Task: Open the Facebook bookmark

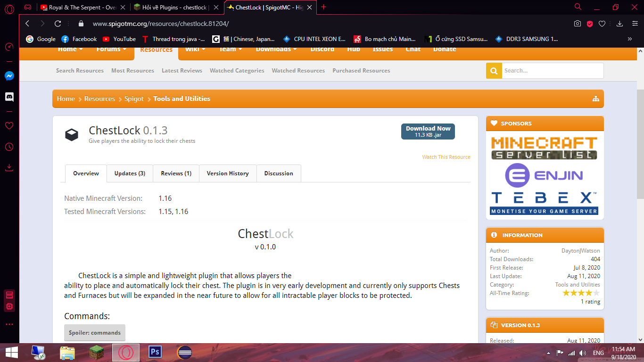Action: click(x=79, y=39)
